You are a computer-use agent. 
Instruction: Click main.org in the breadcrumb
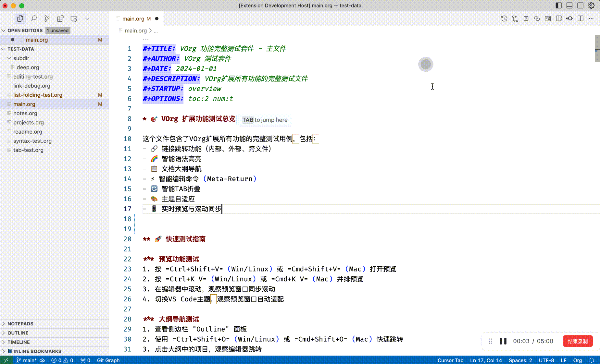click(x=136, y=30)
